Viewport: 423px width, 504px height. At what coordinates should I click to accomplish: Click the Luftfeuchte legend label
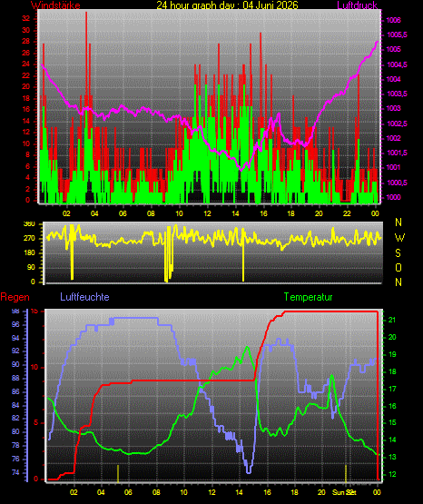(84, 297)
